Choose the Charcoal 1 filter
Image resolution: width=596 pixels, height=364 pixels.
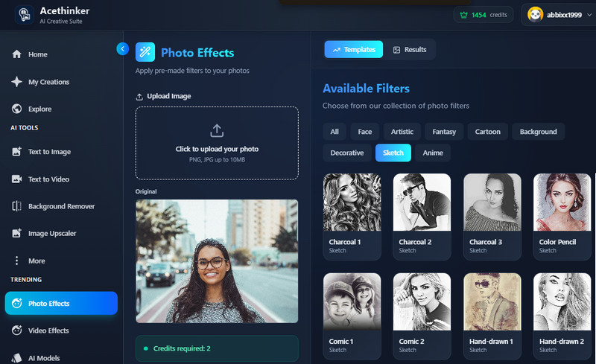(352, 217)
